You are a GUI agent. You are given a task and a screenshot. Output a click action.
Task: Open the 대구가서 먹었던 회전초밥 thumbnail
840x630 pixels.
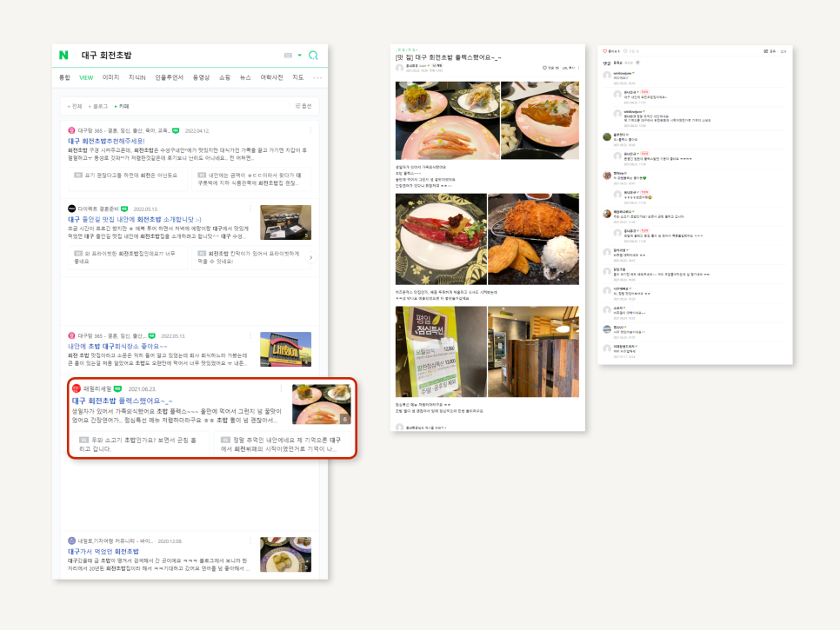[x=285, y=554]
